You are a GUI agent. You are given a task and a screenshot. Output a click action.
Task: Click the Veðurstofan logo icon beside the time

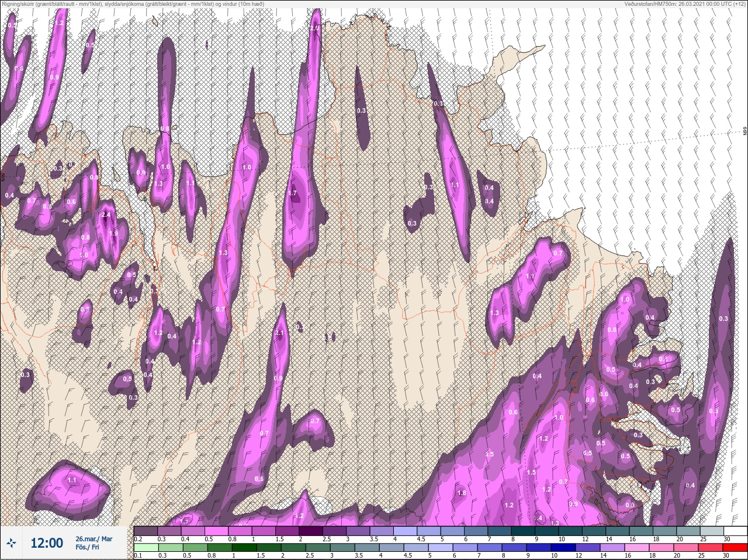tap(11, 542)
